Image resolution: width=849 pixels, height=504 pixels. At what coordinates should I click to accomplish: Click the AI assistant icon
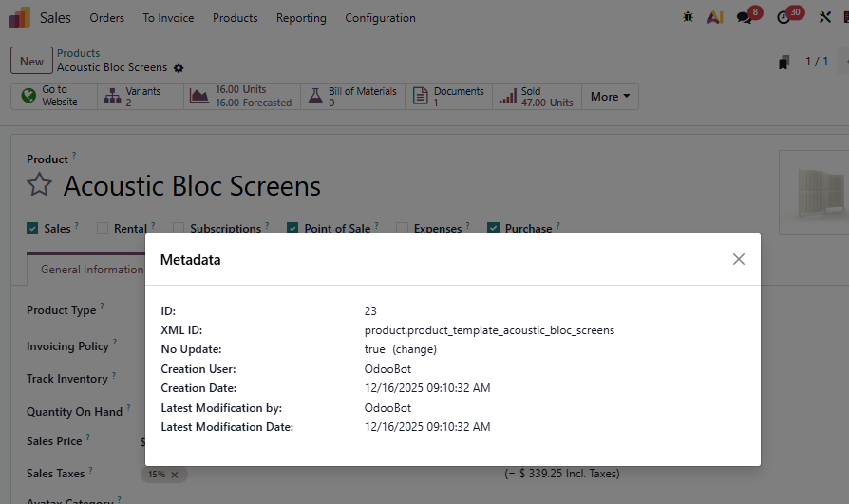715,17
